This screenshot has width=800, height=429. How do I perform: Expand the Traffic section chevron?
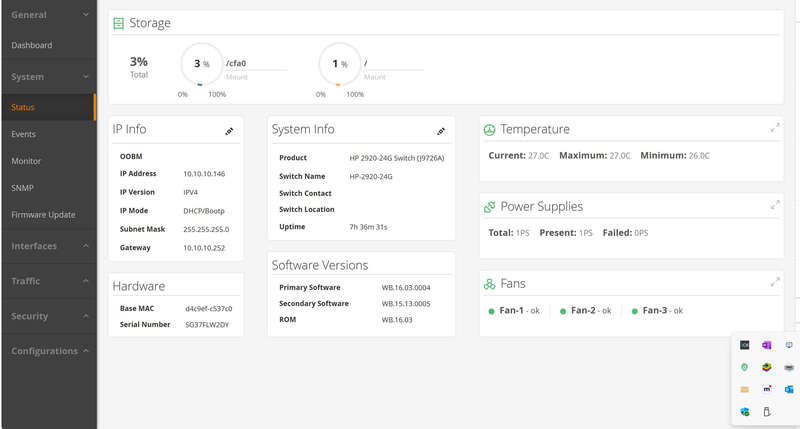click(x=85, y=281)
